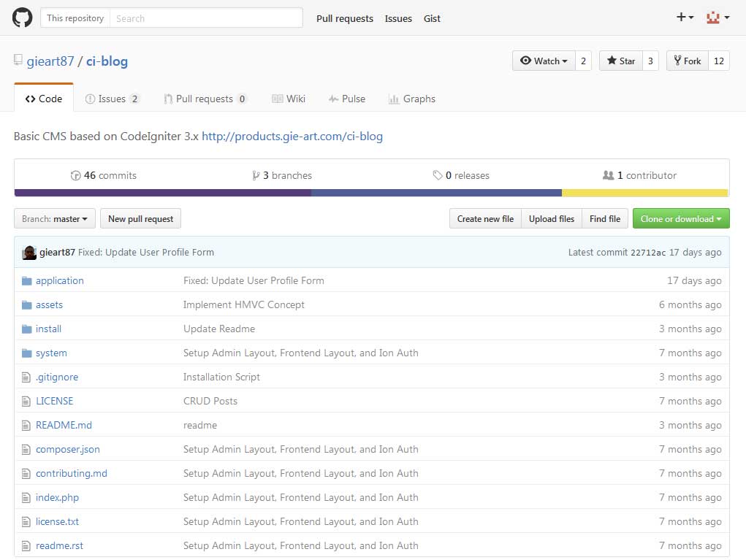Open the latest commit hash 22712ac
The image size is (746, 560).
point(648,253)
